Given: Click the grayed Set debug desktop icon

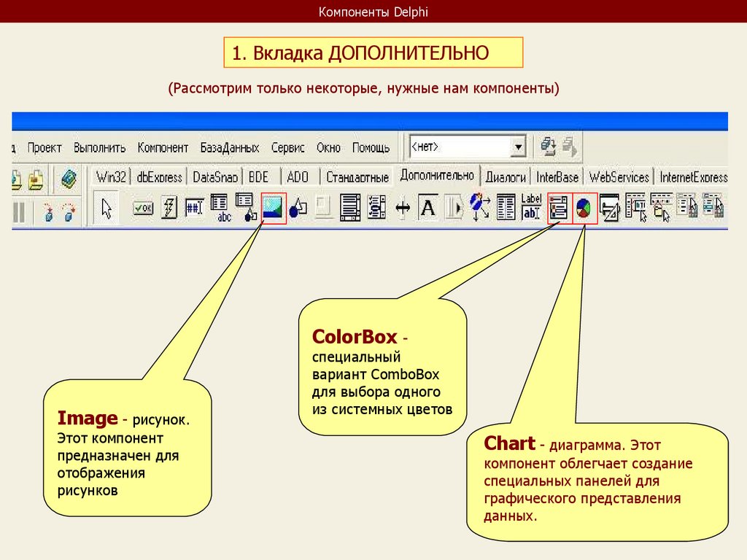Looking at the screenshot, I should click(569, 147).
